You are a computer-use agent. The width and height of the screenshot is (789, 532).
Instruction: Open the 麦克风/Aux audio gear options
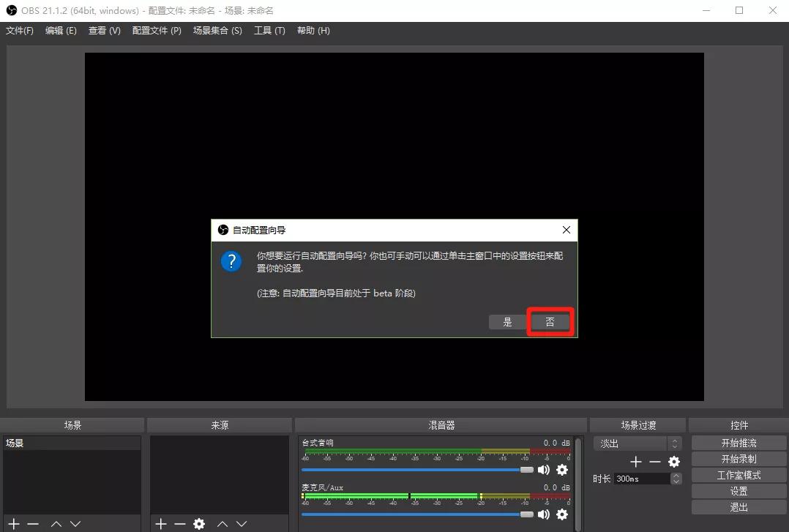click(562, 514)
